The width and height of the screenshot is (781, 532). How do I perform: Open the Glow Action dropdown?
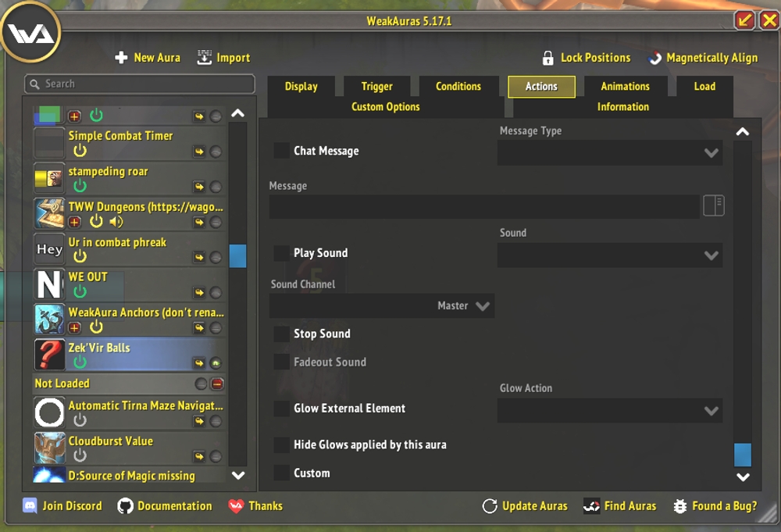pyautogui.click(x=610, y=410)
